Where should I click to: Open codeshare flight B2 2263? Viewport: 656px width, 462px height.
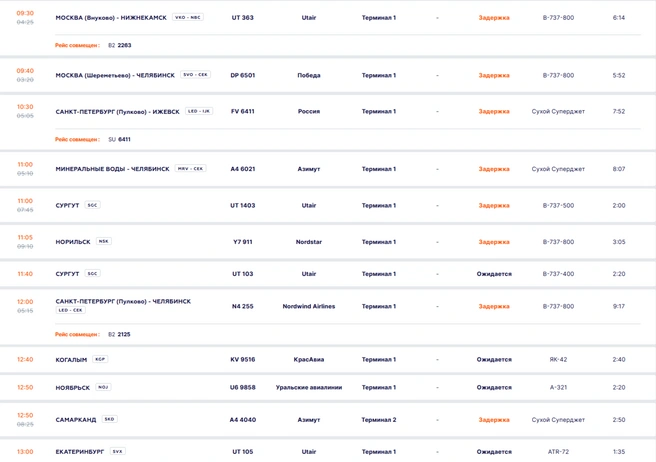click(x=120, y=45)
